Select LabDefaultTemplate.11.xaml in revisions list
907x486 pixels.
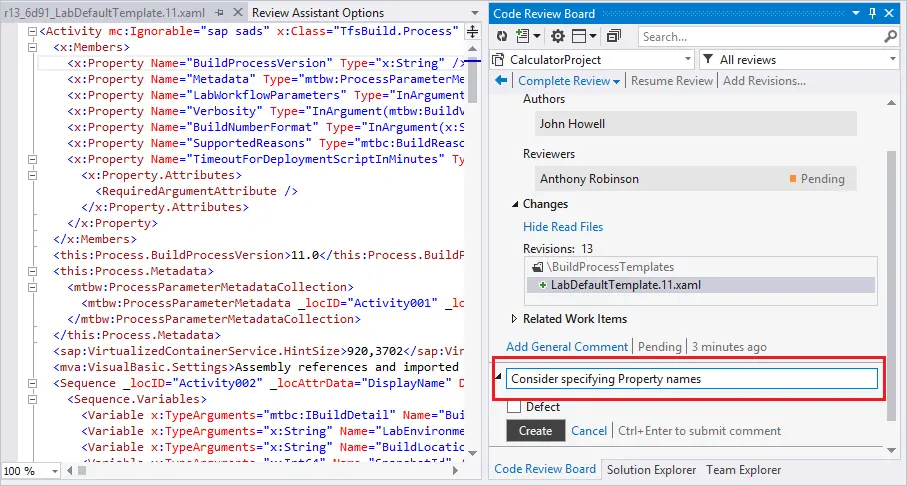point(626,285)
